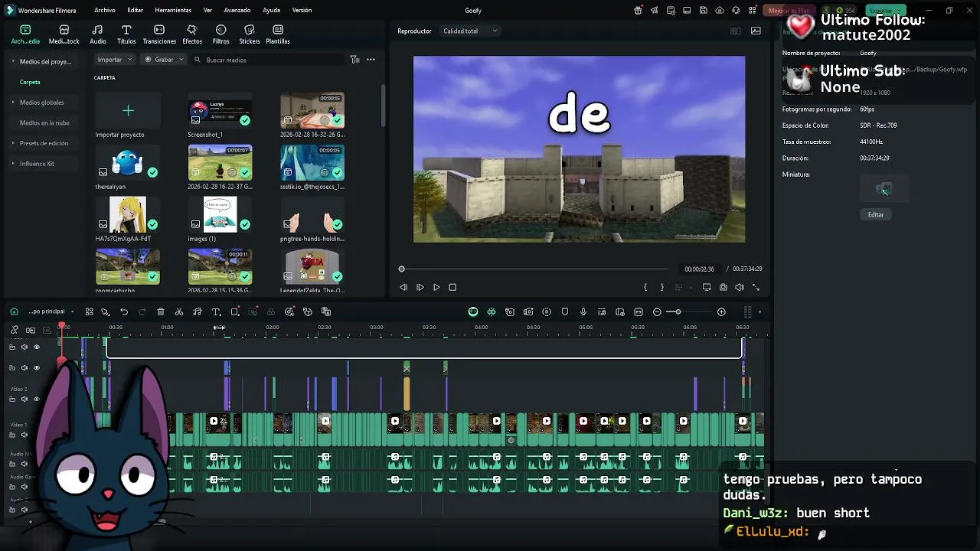Open the preview image view icon
This screenshot has width=980, height=551.
(756, 31)
